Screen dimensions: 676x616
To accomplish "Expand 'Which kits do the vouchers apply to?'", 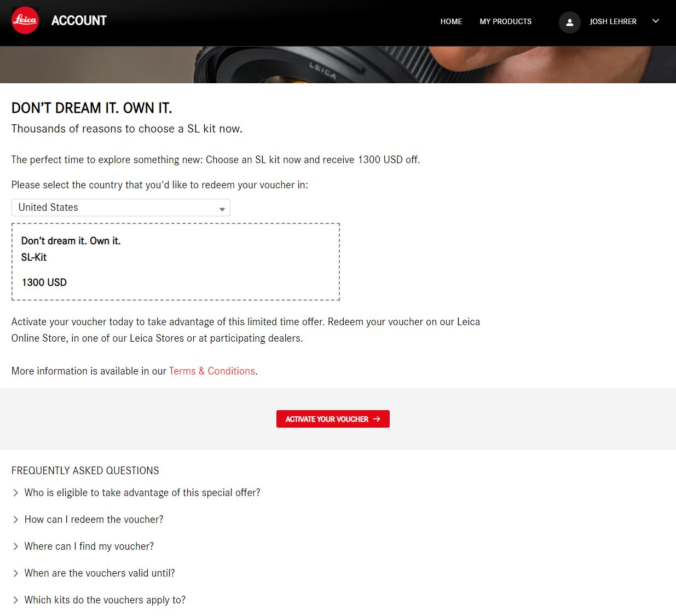I will (x=99, y=600).
